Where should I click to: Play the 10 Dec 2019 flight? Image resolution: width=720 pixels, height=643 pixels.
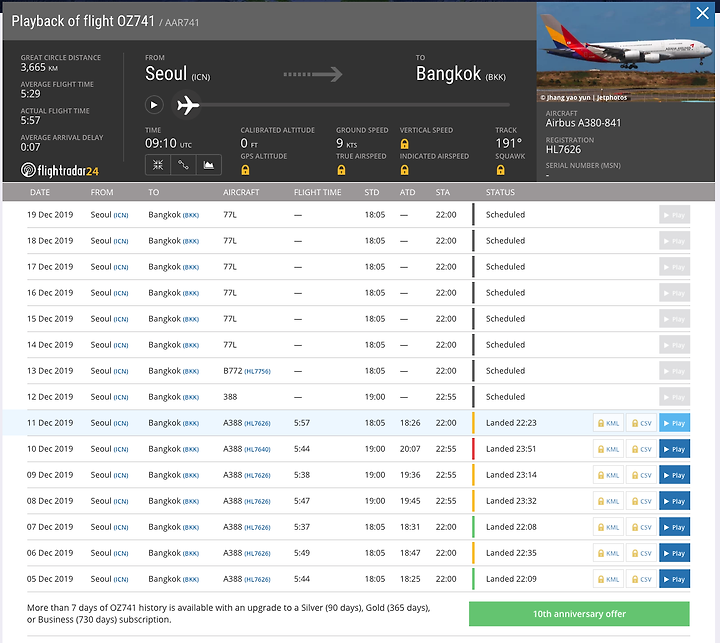tap(675, 449)
